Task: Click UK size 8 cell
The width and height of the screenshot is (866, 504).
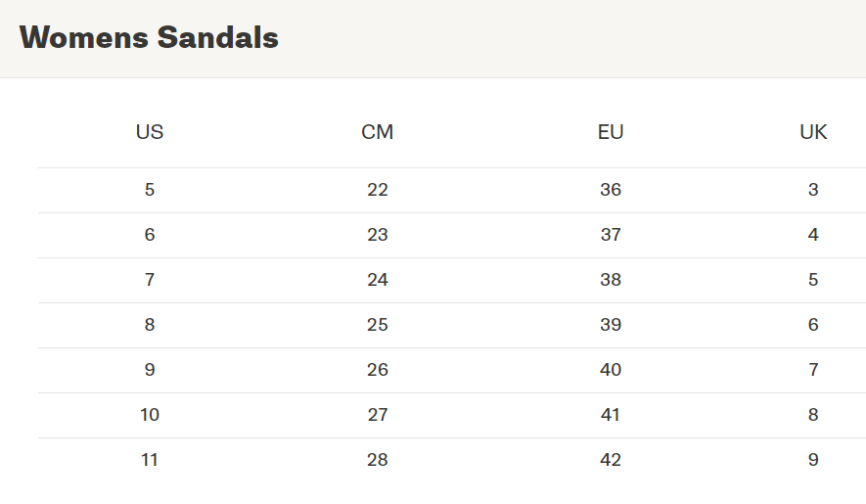Action: 813,415
